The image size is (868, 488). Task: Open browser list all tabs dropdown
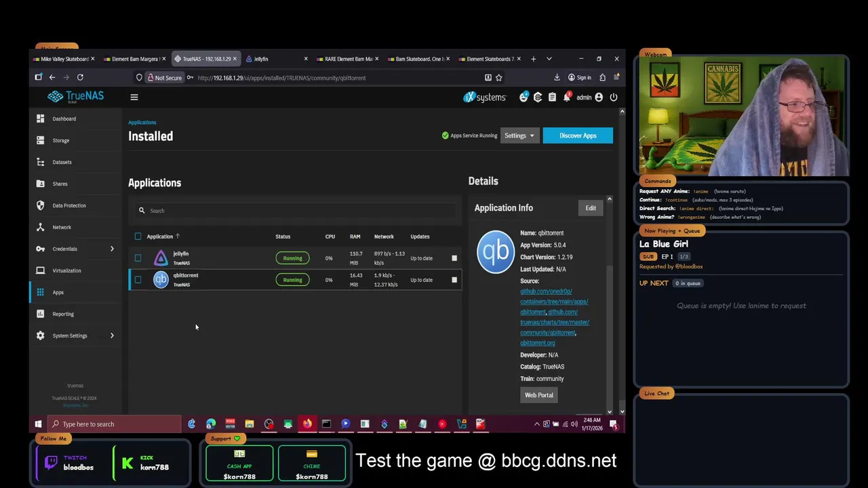coord(549,59)
